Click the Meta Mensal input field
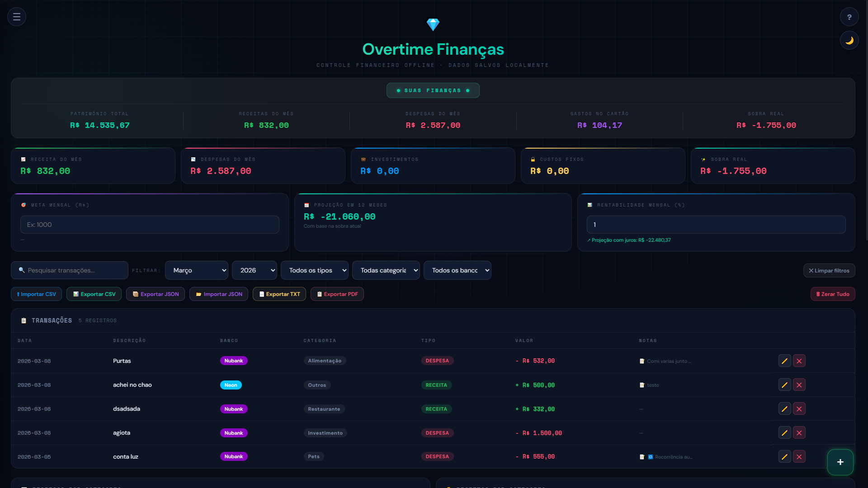 149,224
